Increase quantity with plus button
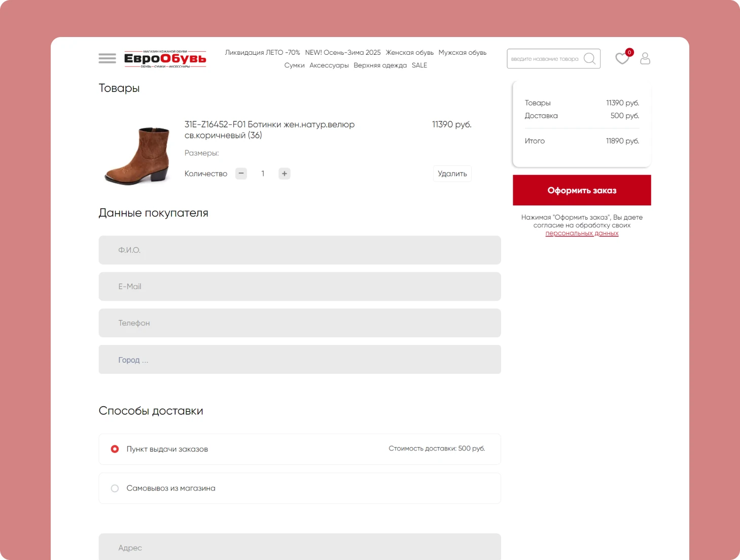 coord(285,173)
